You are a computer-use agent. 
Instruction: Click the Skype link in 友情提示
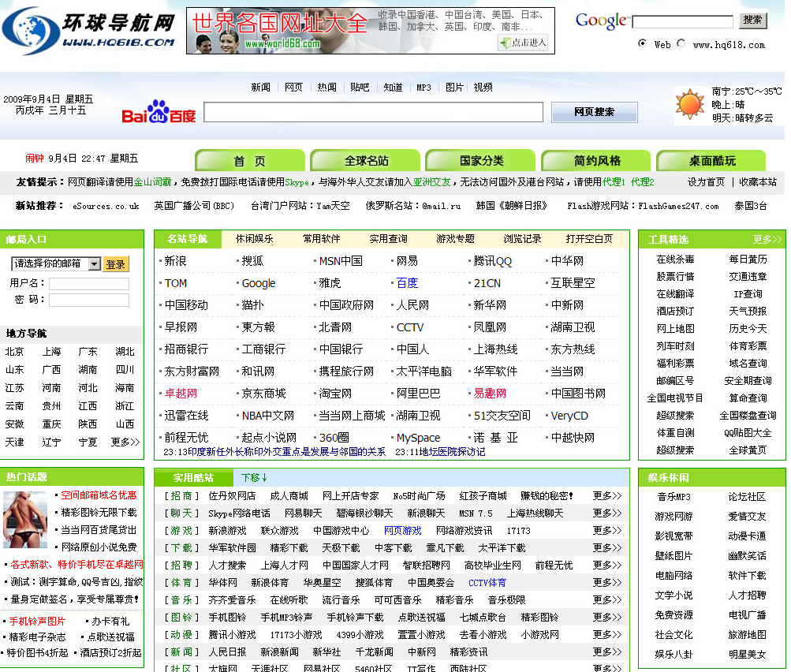297,183
